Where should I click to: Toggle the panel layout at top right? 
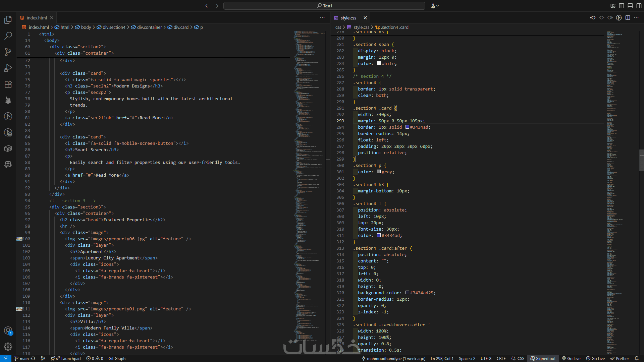click(630, 6)
